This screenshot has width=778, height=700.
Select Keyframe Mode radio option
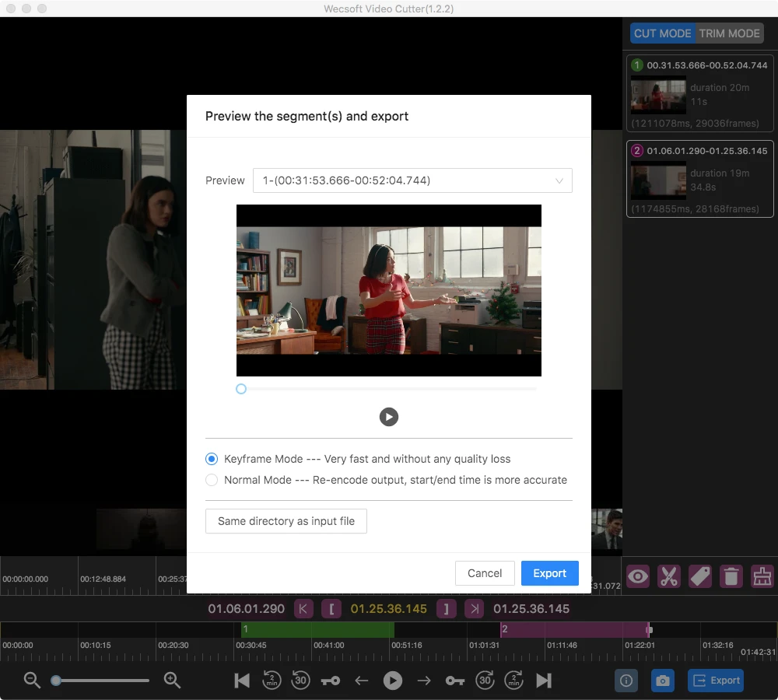point(212,459)
